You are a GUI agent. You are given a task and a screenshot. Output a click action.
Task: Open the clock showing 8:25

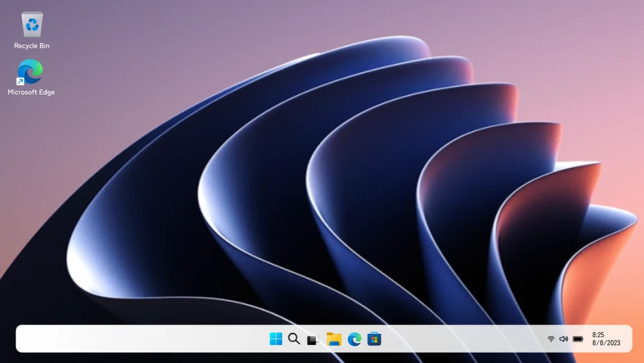pos(598,335)
